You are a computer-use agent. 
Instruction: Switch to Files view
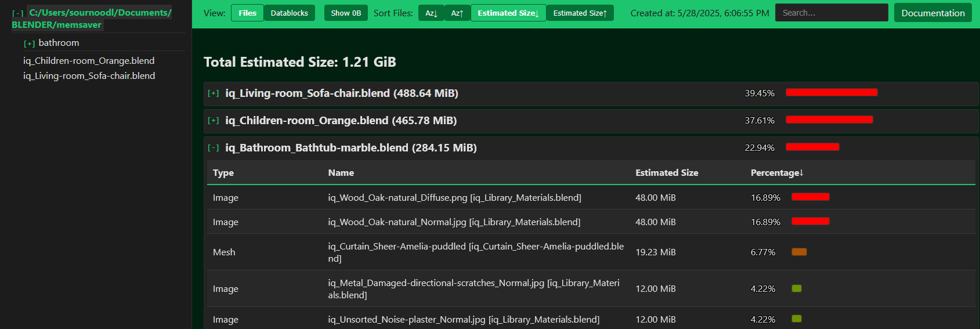(247, 13)
